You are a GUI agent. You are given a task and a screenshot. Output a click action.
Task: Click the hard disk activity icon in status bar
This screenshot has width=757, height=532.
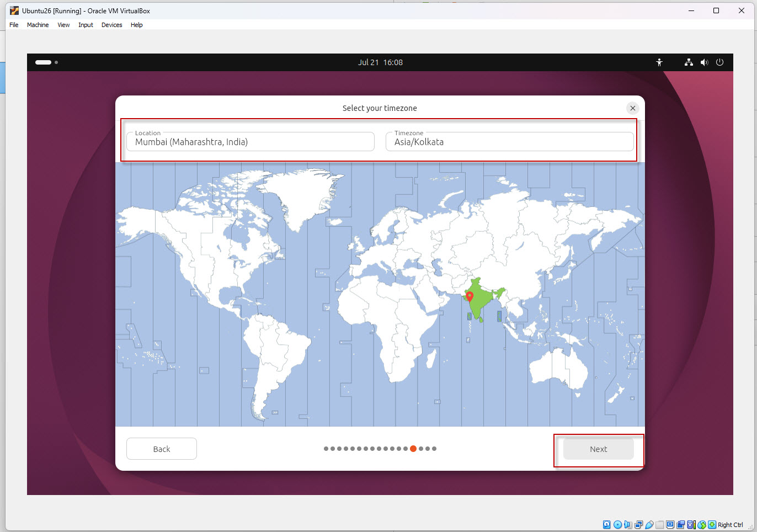pos(607,525)
